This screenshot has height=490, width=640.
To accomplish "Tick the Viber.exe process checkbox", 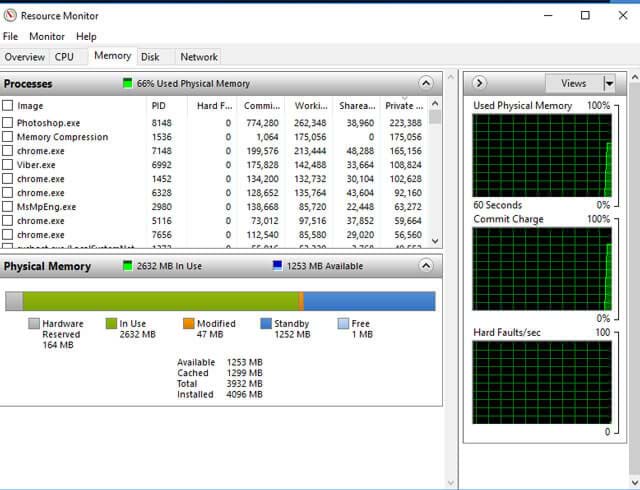I will pyautogui.click(x=8, y=165).
